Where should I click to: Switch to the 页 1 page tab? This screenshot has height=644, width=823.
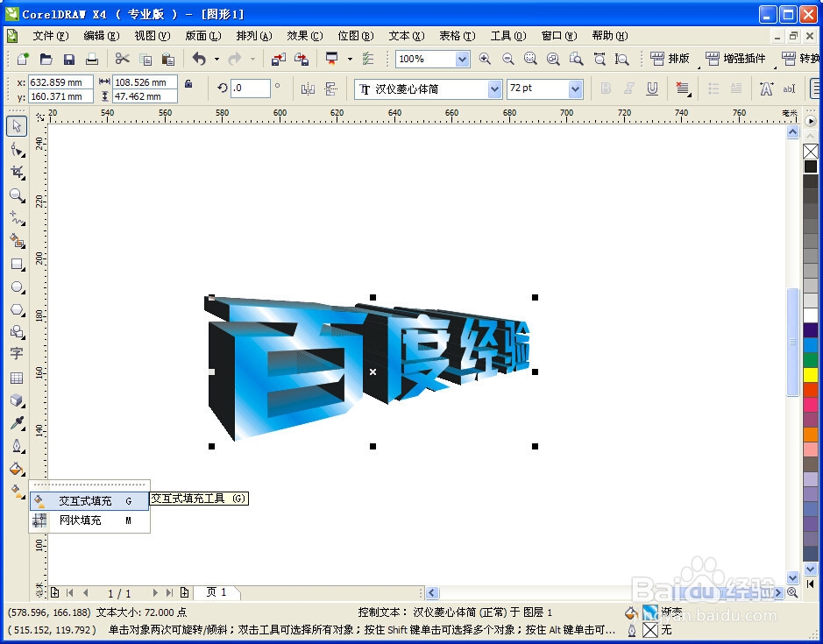[x=216, y=592]
